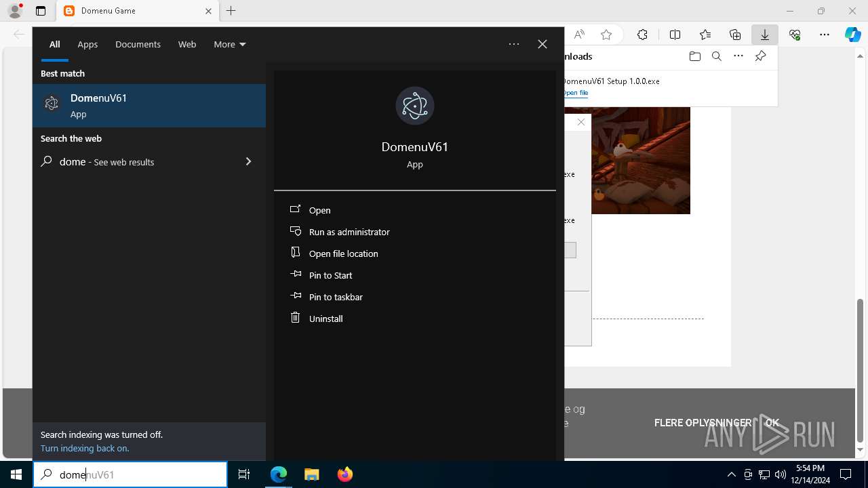Open Edge Favorites list icon
Viewport: 868px width, 488px height.
point(705,35)
